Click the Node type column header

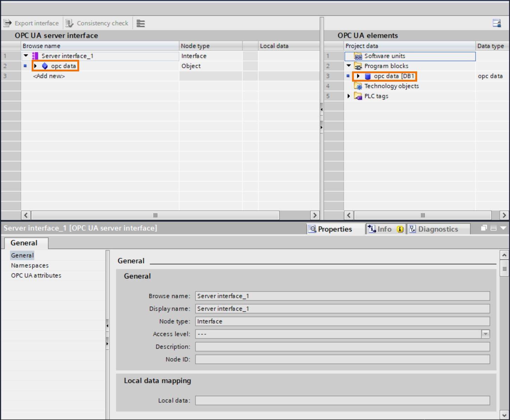(211, 46)
